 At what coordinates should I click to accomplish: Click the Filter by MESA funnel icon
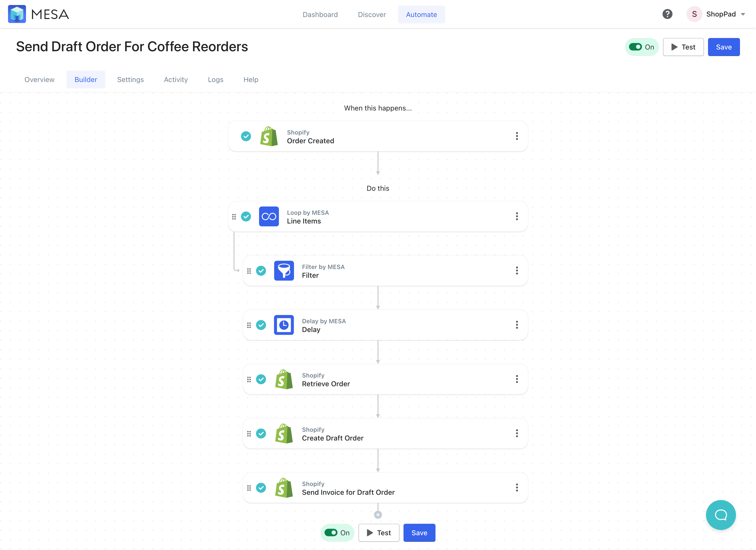284,271
